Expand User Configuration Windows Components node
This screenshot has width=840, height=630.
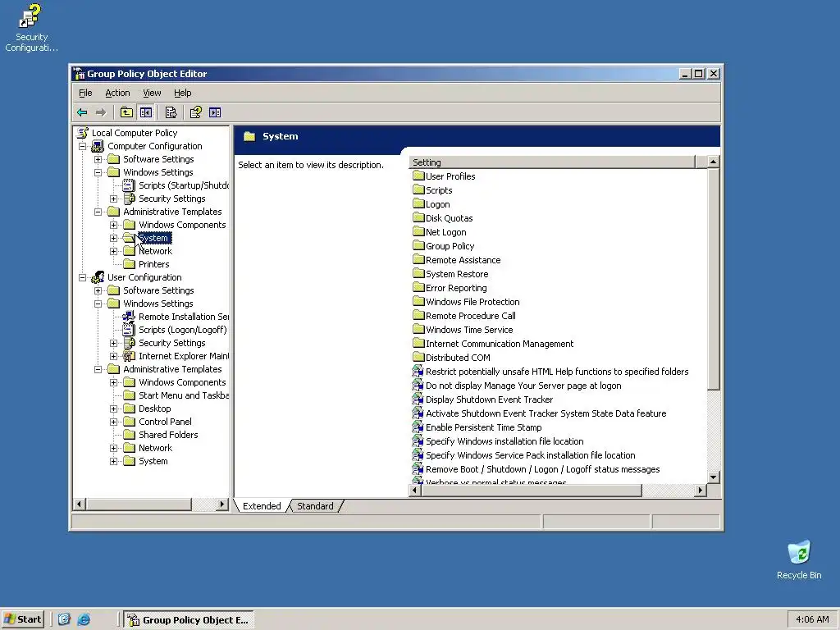113,382
